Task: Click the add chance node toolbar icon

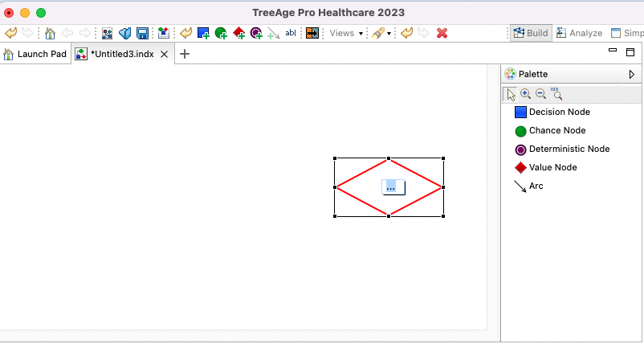Action: pos(221,33)
